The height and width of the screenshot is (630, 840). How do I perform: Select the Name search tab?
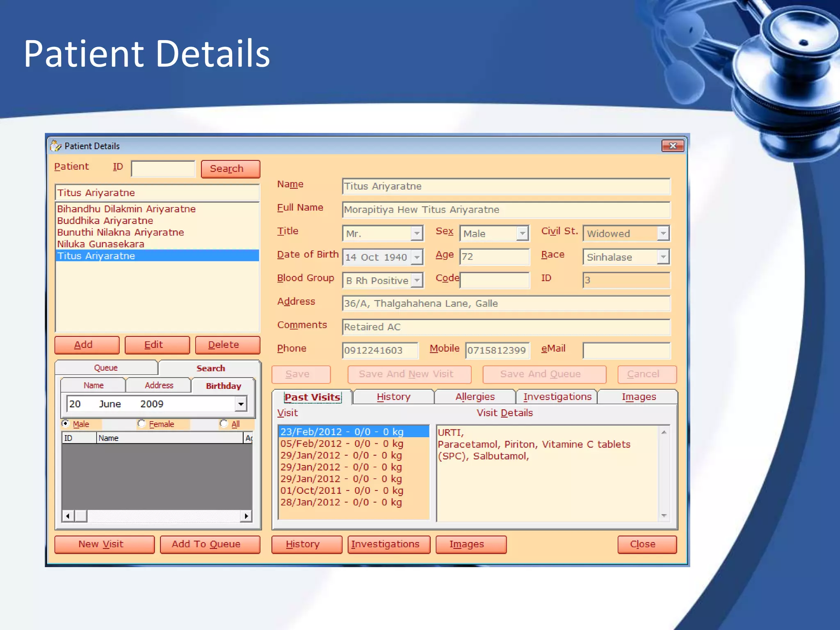(94, 385)
